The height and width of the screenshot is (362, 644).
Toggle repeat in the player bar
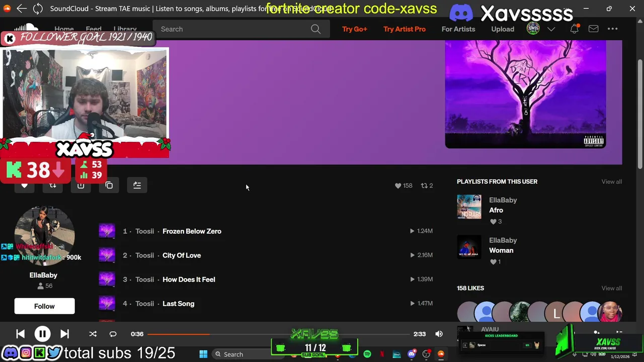(x=113, y=334)
